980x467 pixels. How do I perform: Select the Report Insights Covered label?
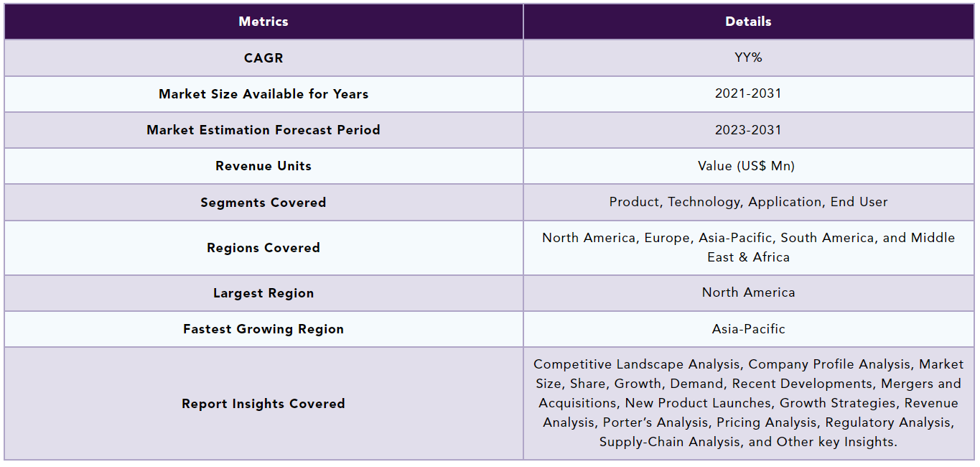tap(263, 404)
